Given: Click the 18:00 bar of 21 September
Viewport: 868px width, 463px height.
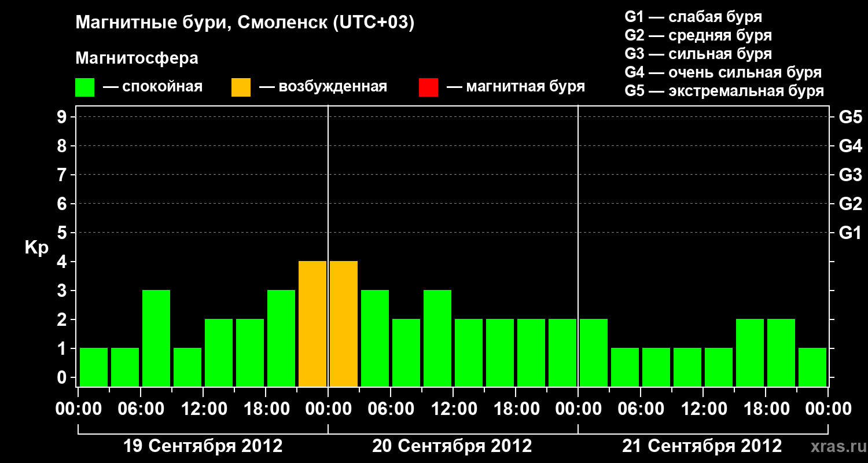Looking at the screenshot, I should pos(781,352).
